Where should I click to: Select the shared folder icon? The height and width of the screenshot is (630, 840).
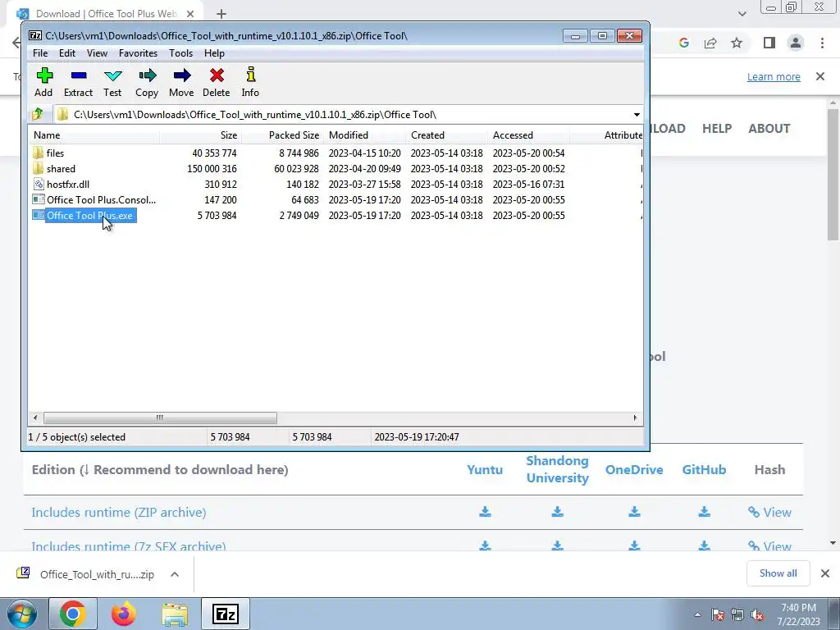38,168
